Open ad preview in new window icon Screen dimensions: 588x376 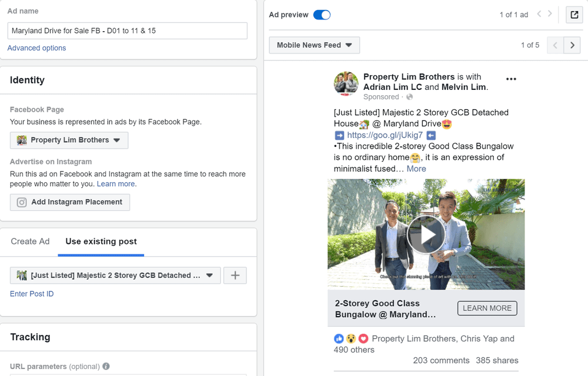tap(574, 15)
